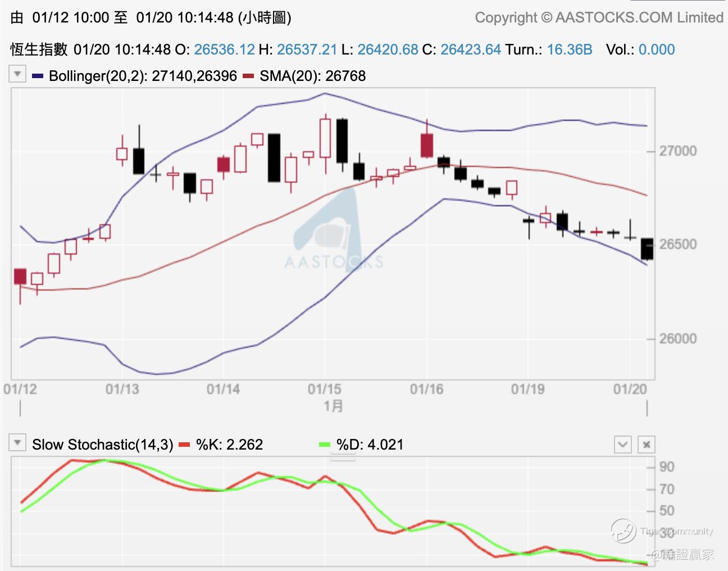Click the 90 level on stochastic axis
The height and width of the screenshot is (571, 728).
667,466
